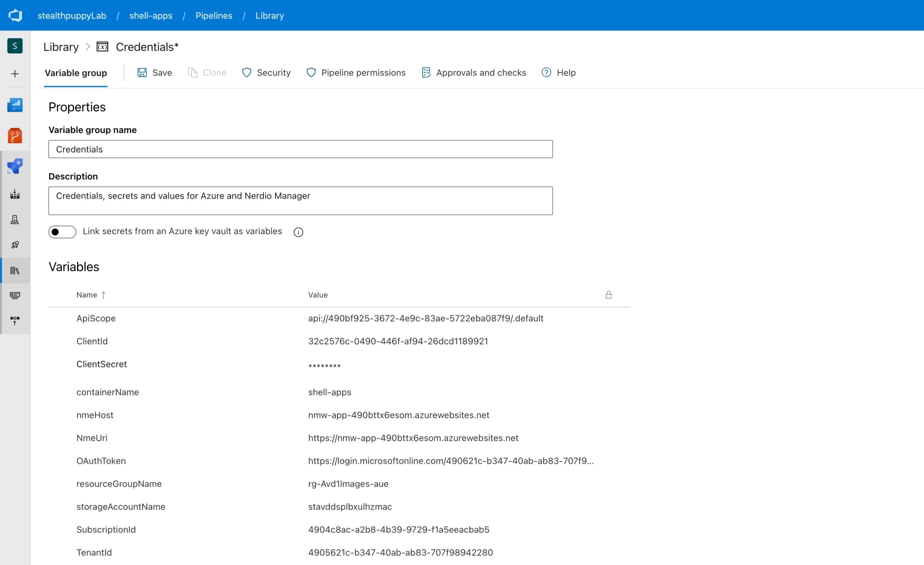Open the Repos icon in sidebar

pyautogui.click(x=15, y=135)
